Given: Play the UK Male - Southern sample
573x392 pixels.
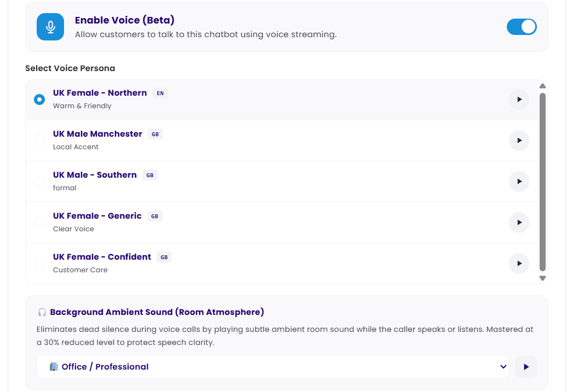Looking at the screenshot, I should pyautogui.click(x=519, y=182).
